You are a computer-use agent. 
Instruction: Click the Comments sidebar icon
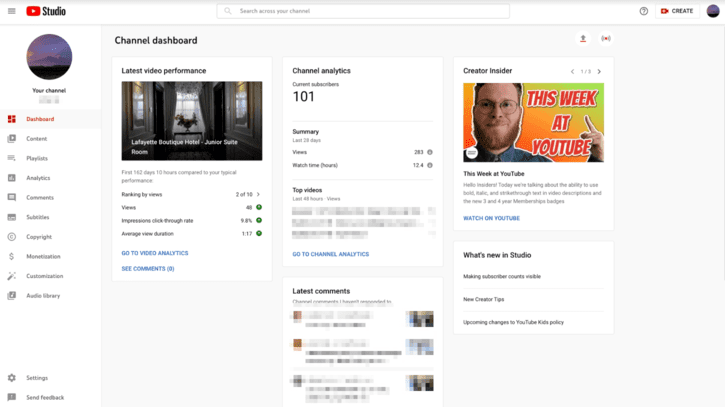(12, 197)
